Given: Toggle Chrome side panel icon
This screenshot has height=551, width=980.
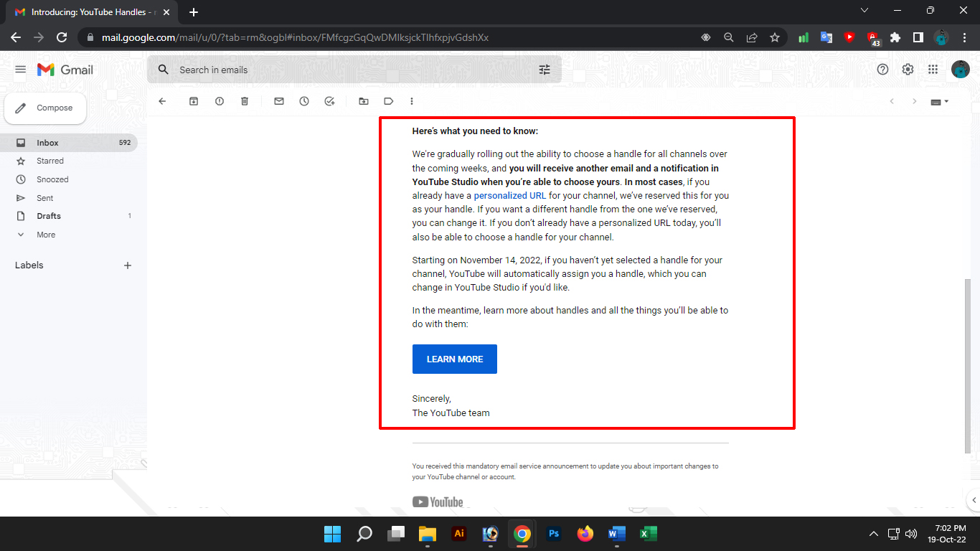Looking at the screenshot, I should click(918, 37).
